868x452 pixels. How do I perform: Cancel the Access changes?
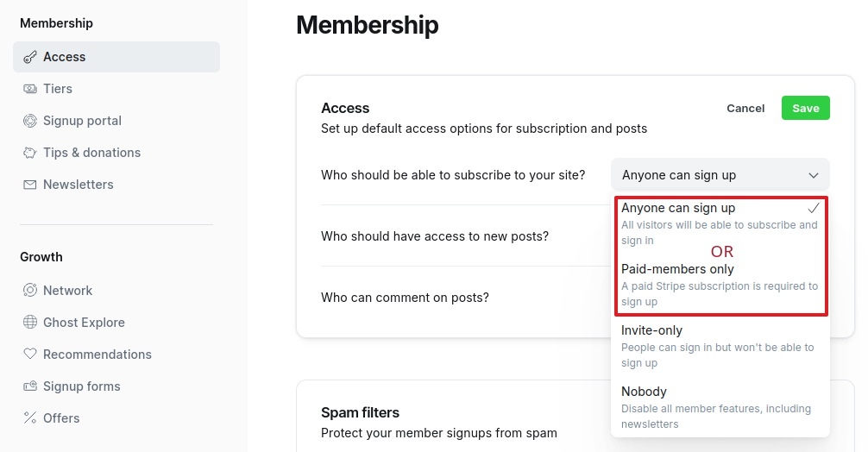[745, 108]
